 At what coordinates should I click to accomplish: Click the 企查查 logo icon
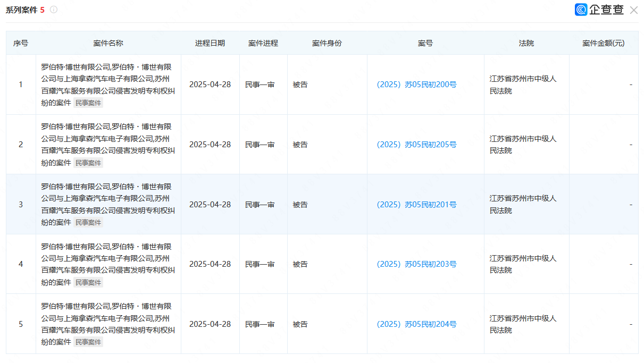tap(581, 10)
